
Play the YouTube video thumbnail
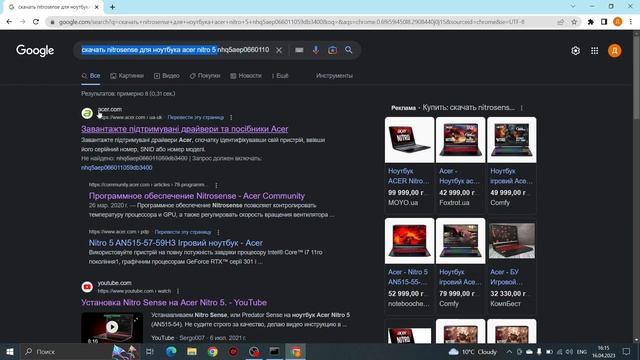[112, 327]
